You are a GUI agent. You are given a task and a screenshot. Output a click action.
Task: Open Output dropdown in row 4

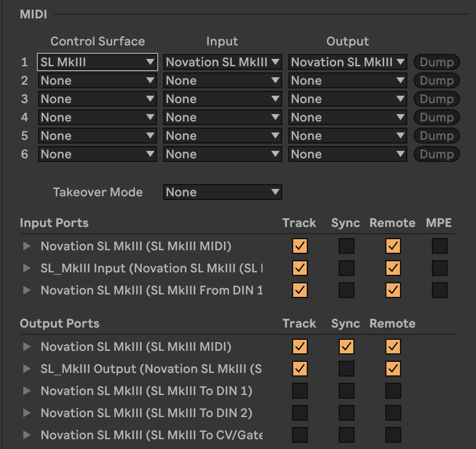(x=348, y=117)
